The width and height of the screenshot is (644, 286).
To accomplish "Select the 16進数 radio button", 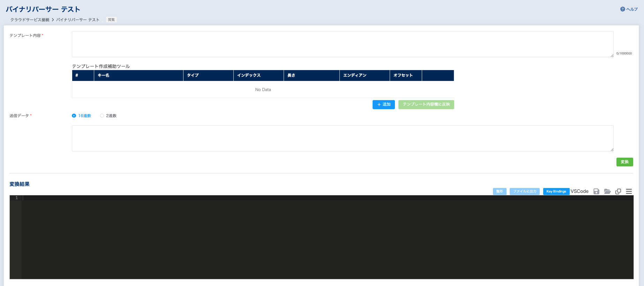I will tap(74, 116).
